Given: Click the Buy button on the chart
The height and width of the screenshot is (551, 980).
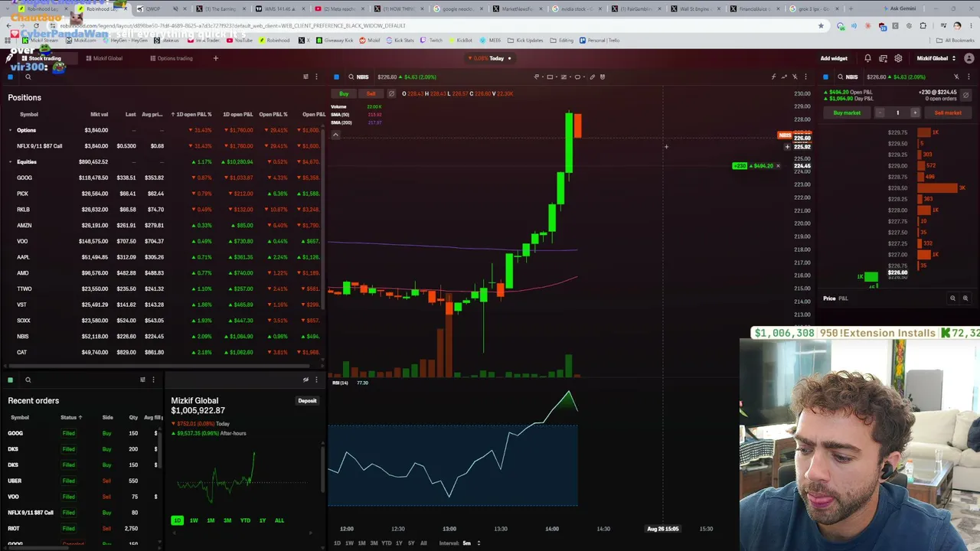Looking at the screenshot, I should 344,93.
